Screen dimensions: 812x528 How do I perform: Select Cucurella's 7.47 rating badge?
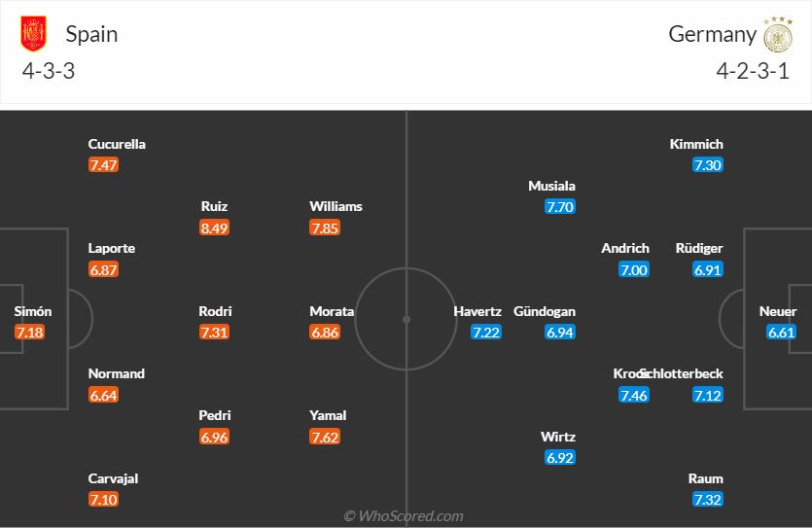click(x=103, y=165)
